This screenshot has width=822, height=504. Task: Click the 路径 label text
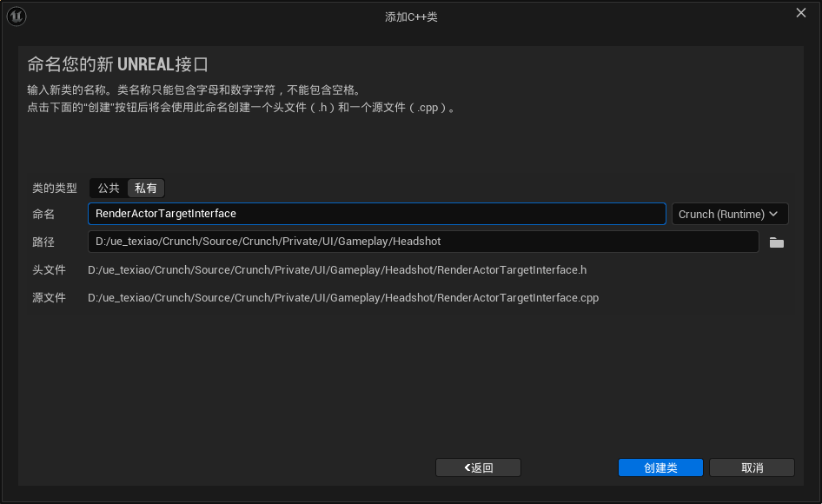tap(43, 242)
